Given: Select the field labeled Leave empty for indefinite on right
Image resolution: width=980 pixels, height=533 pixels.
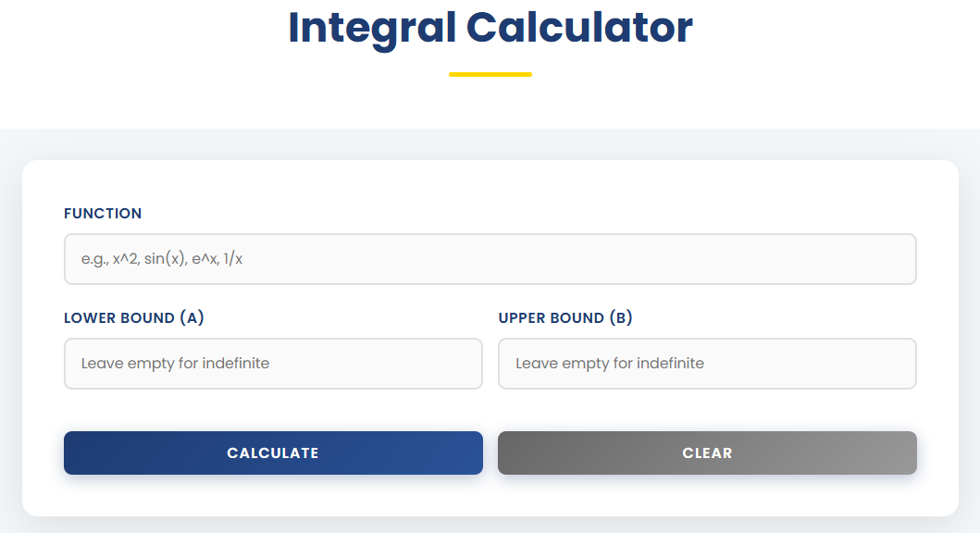Looking at the screenshot, I should coord(707,363).
